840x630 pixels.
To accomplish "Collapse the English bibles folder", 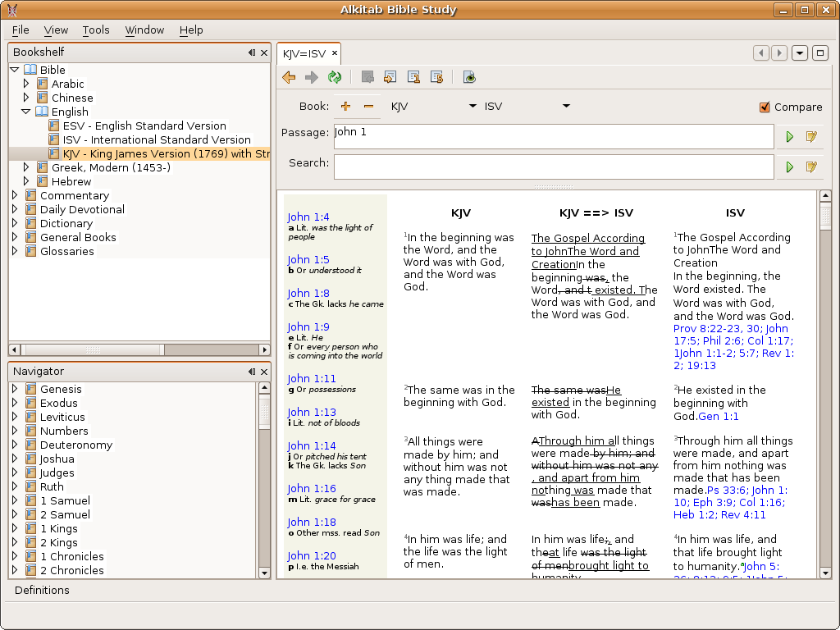I will point(26,112).
